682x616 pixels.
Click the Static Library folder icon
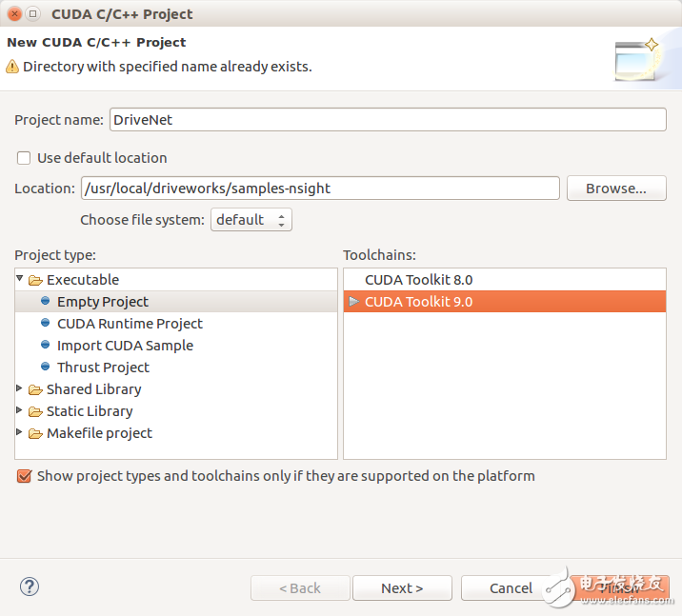click(35, 411)
